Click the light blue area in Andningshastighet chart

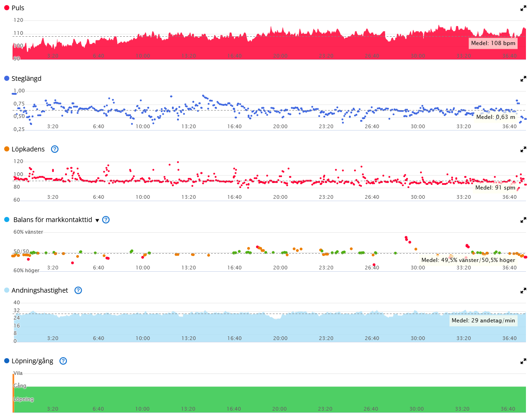click(x=270, y=327)
